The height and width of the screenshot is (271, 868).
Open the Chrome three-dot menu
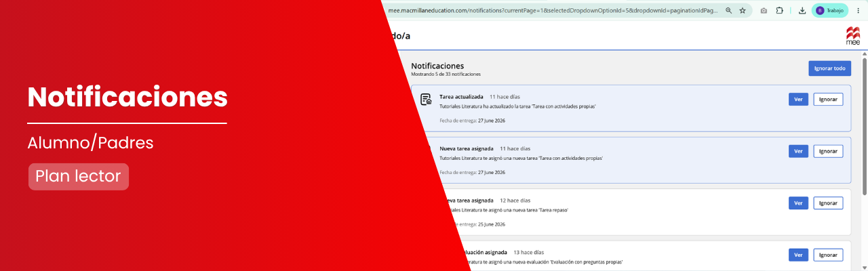[858, 11]
